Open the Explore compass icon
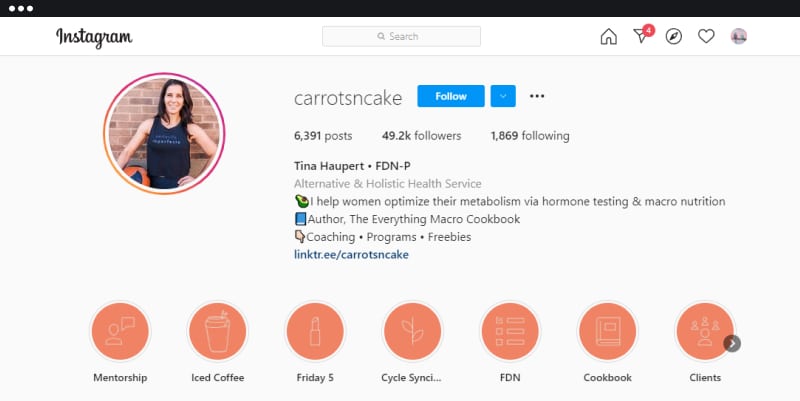800x401 pixels. click(x=673, y=36)
